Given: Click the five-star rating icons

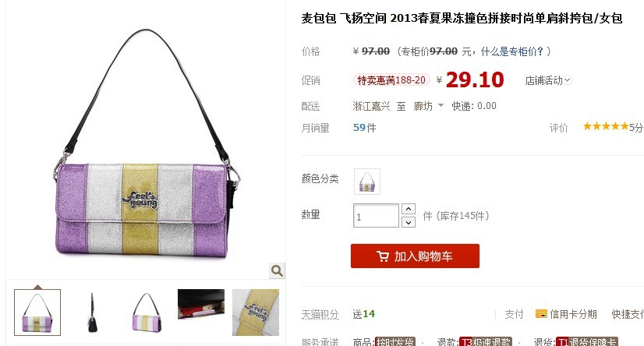Looking at the screenshot, I should coord(606,126).
